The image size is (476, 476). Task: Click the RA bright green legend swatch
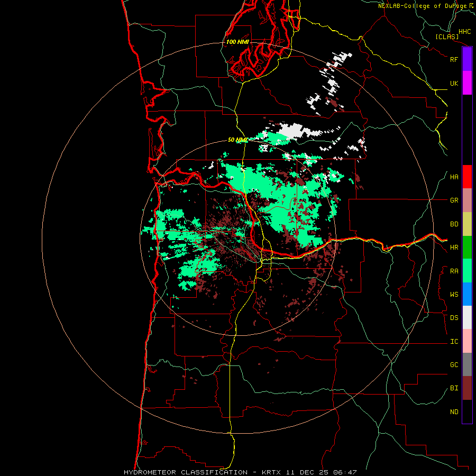[467, 271]
